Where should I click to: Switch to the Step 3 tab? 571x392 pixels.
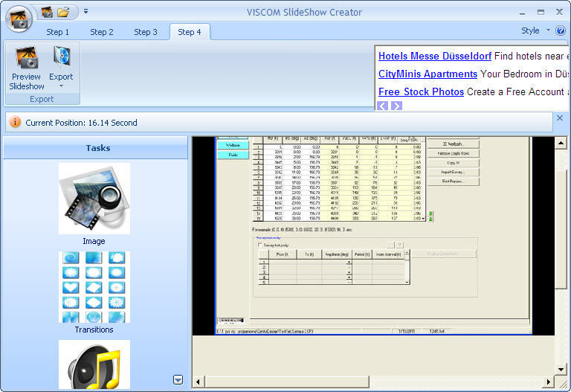pyautogui.click(x=145, y=32)
